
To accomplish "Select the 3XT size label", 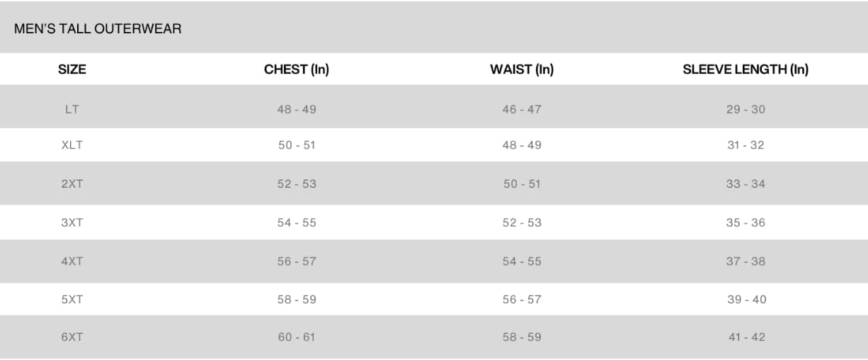I will tap(72, 223).
